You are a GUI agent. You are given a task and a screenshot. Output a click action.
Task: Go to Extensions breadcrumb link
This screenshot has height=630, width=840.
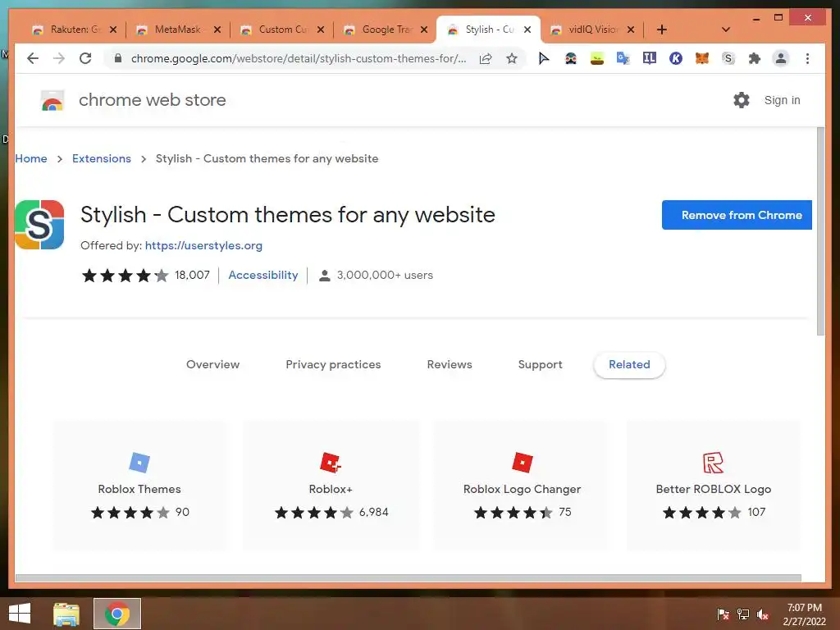coord(101,158)
